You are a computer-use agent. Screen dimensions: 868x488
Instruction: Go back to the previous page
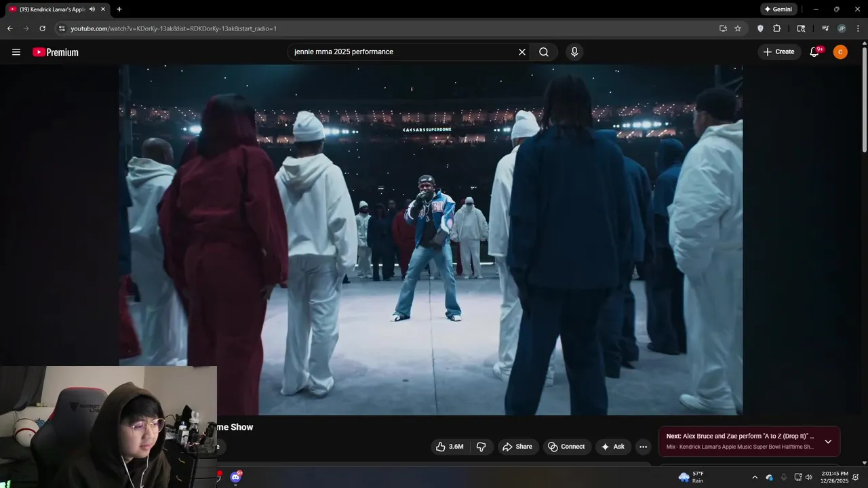coord(9,28)
